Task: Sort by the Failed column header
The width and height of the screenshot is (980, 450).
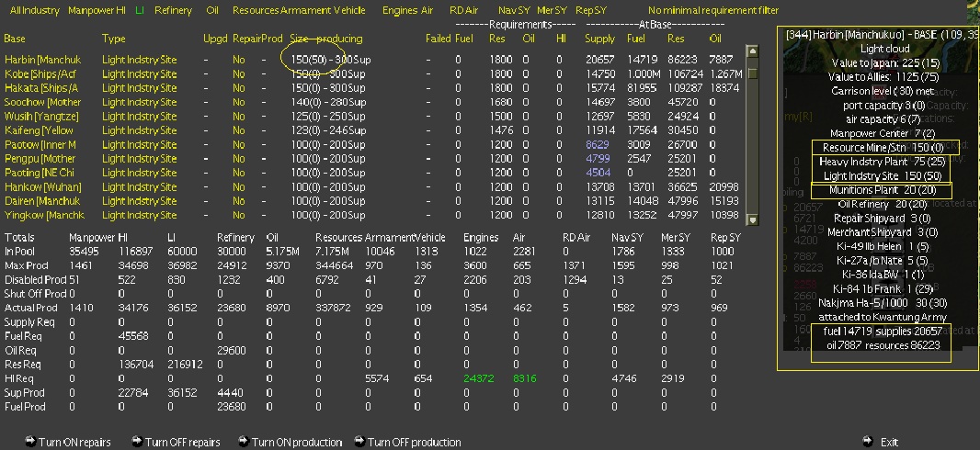Action: pyautogui.click(x=439, y=39)
